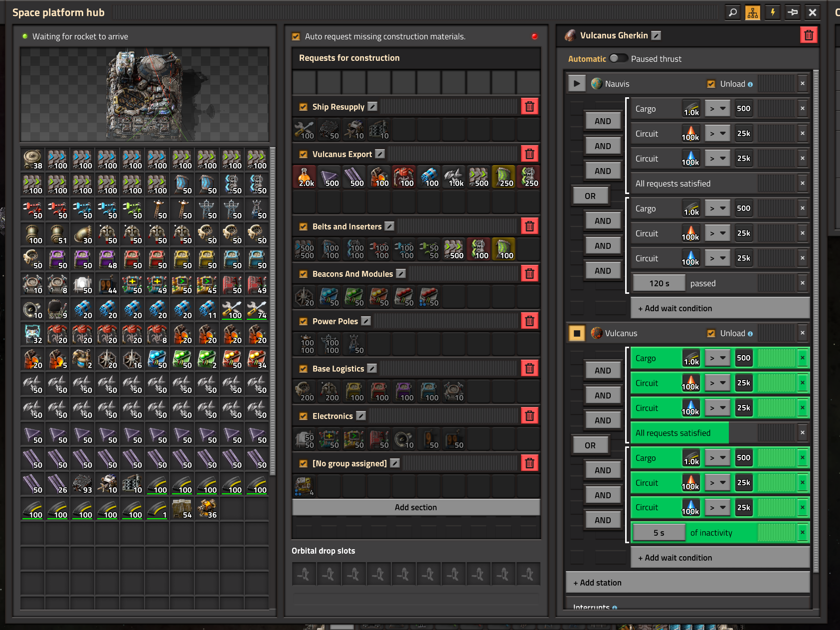Image resolution: width=840 pixels, height=630 pixels.
Task: Edit the Electronics group name
Action: [361, 416]
